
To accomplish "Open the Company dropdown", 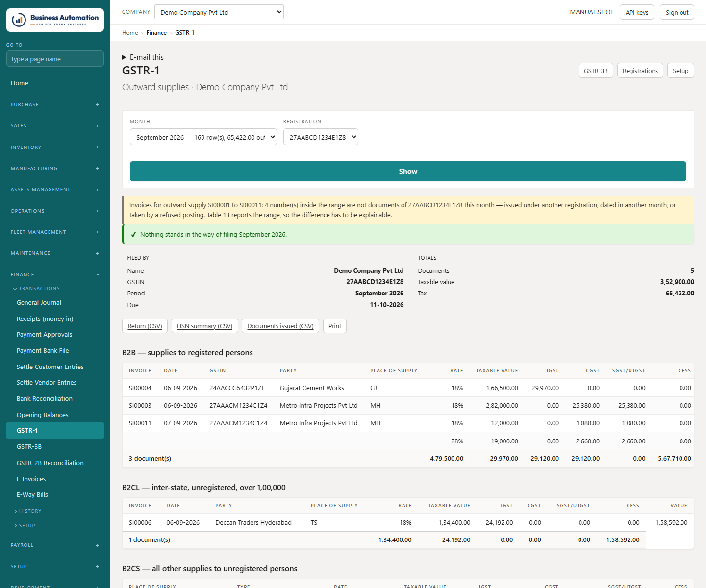I will pyautogui.click(x=219, y=12).
